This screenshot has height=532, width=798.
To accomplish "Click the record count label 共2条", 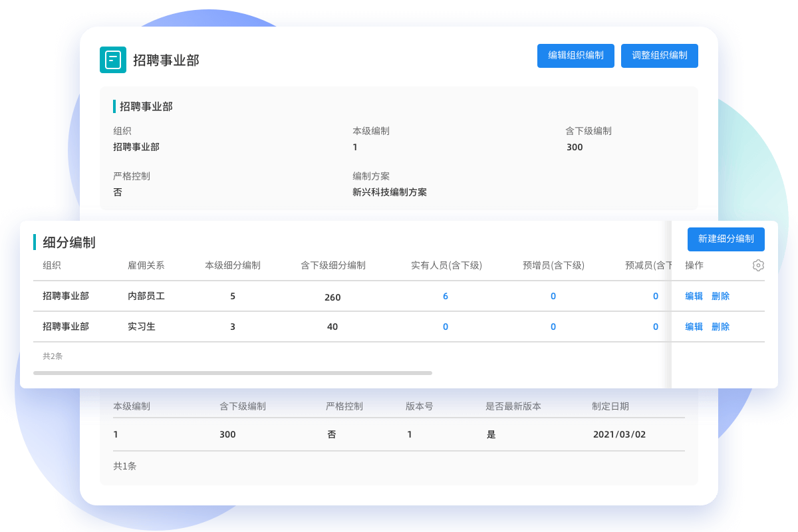I will 53,357.
